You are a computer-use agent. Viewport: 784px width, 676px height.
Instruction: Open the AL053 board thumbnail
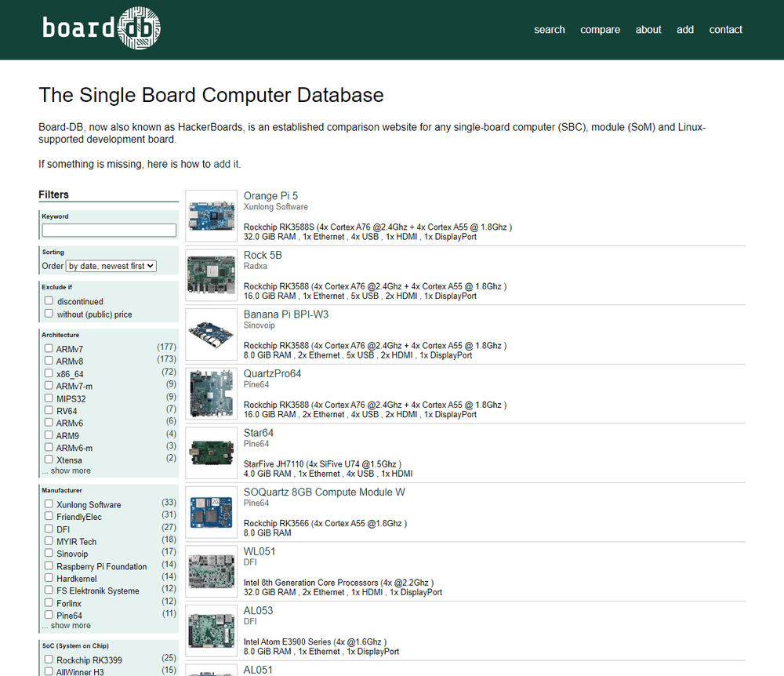[211, 631]
